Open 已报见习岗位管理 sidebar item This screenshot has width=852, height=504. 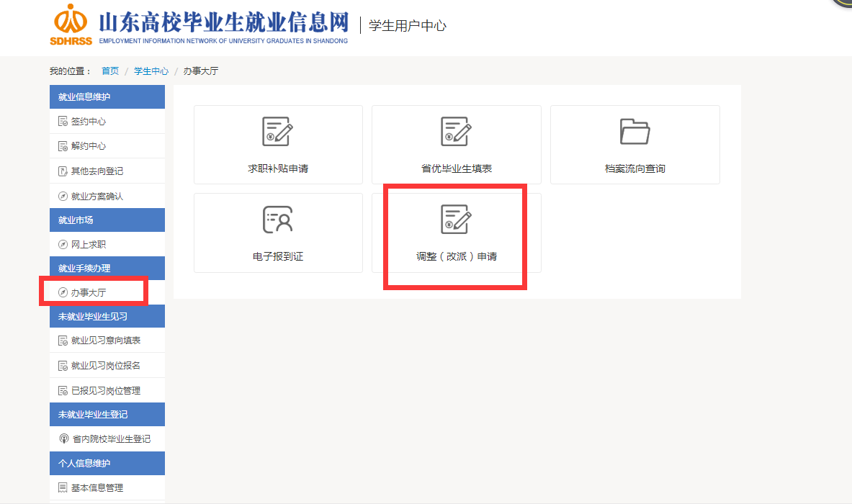(x=105, y=391)
